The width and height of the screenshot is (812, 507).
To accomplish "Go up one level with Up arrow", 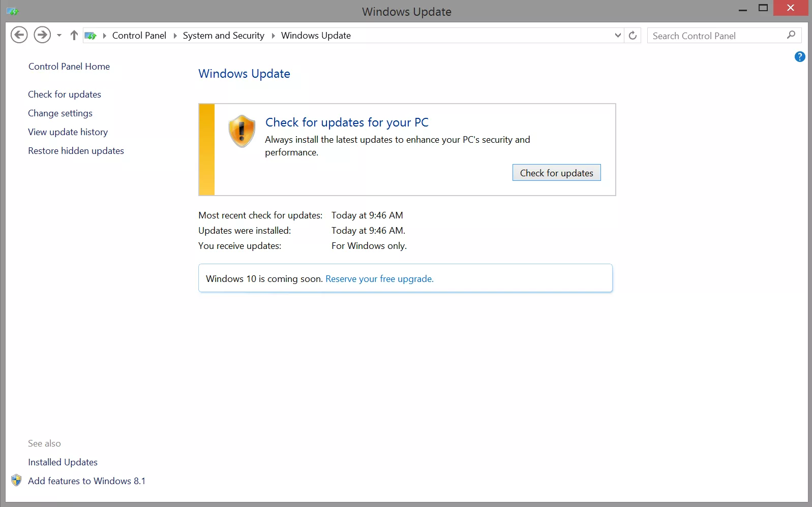I will point(74,35).
